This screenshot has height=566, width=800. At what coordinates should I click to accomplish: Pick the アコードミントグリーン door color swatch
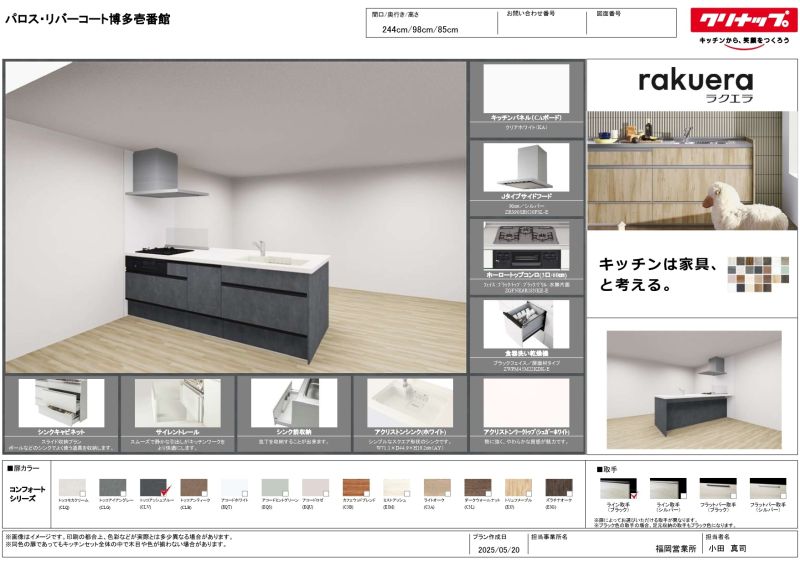[x=275, y=487]
